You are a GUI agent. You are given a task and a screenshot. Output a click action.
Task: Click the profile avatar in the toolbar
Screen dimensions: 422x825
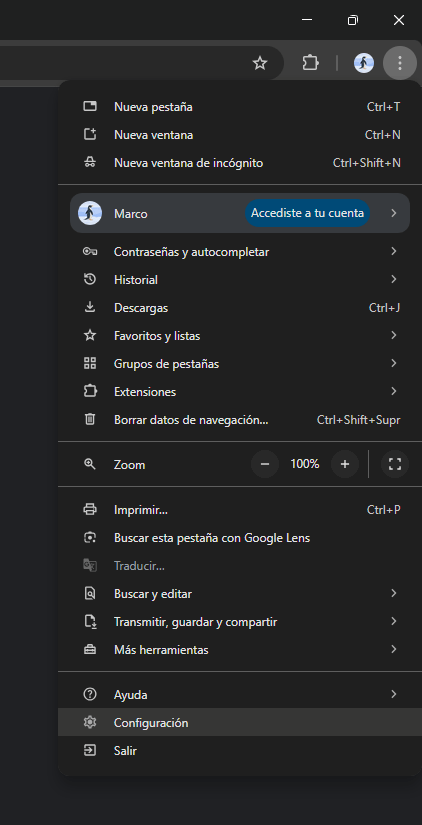tap(364, 63)
